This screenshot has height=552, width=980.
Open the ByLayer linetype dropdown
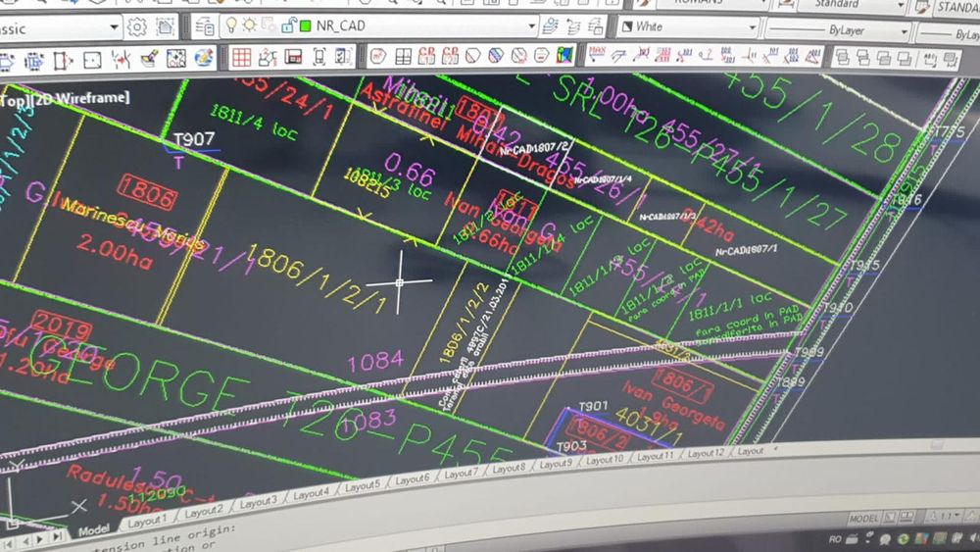pyautogui.click(x=904, y=30)
